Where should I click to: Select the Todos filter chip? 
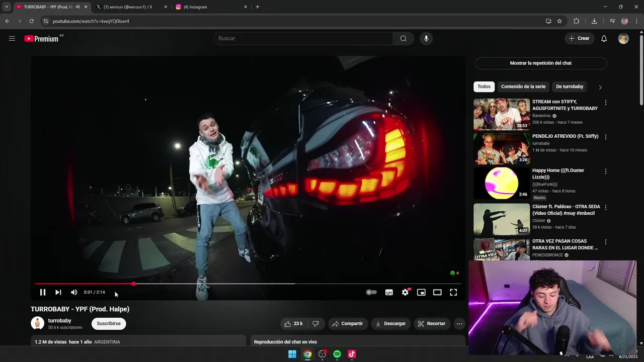point(484,87)
